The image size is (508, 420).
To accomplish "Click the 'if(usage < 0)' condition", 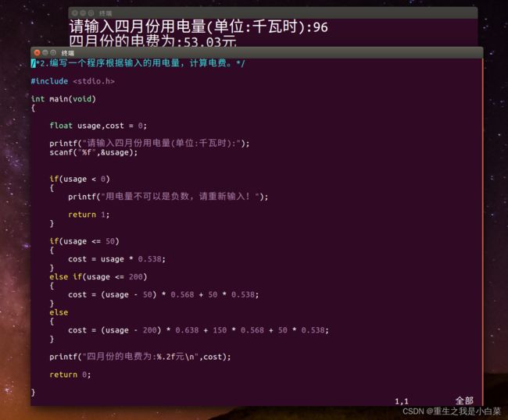I will [80, 179].
